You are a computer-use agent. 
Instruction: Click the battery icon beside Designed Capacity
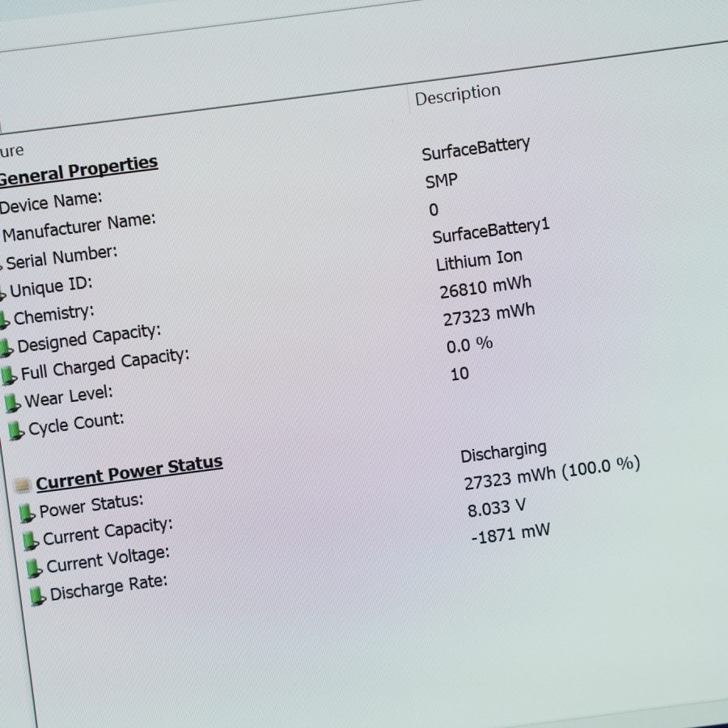point(6,348)
